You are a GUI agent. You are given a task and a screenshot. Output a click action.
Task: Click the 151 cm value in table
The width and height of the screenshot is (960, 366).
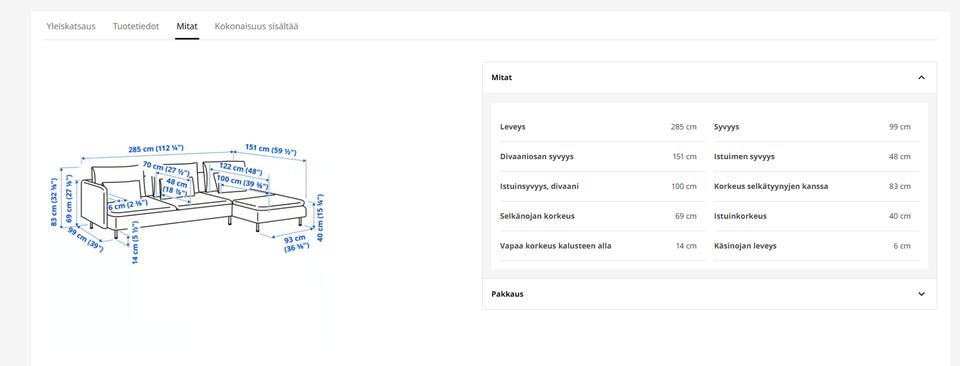pos(684,157)
